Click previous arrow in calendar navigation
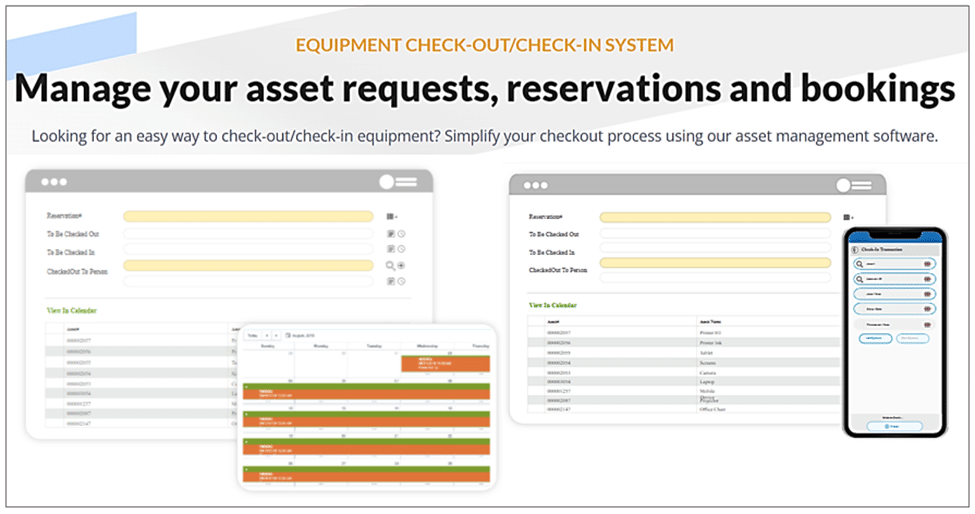 [x=267, y=335]
